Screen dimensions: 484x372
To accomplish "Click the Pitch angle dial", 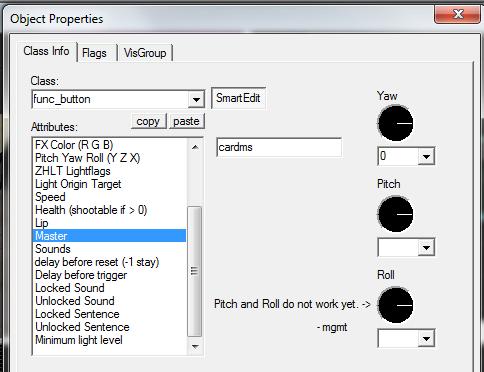I will pos(395,214).
